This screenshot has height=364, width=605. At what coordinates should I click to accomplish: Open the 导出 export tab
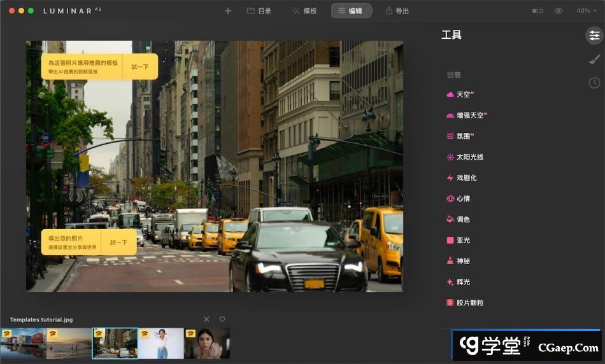[397, 11]
